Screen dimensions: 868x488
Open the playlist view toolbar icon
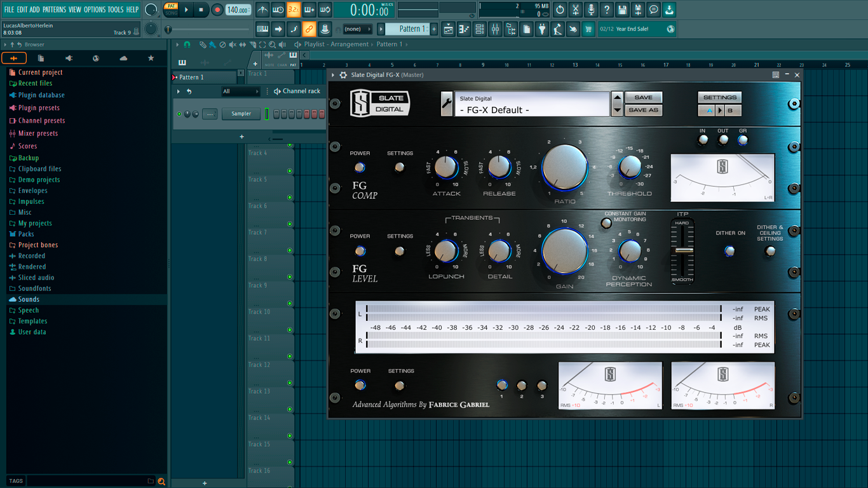click(448, 29)
